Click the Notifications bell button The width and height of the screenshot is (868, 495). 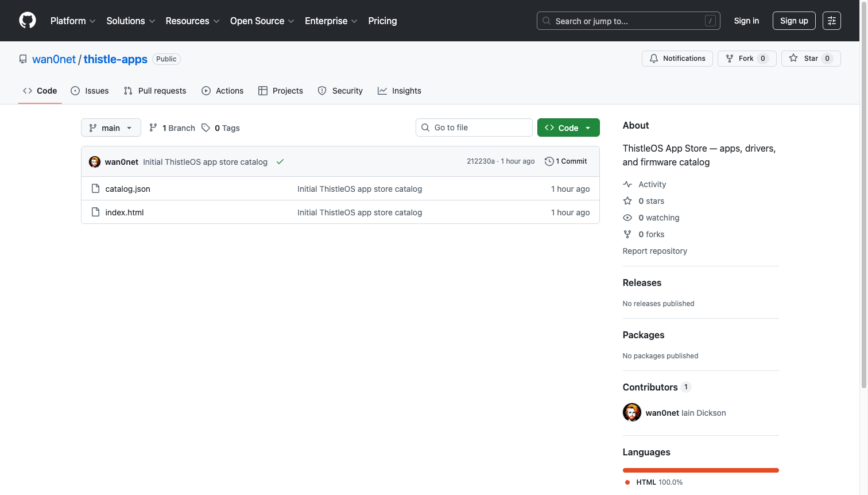[x=677, y=59]
